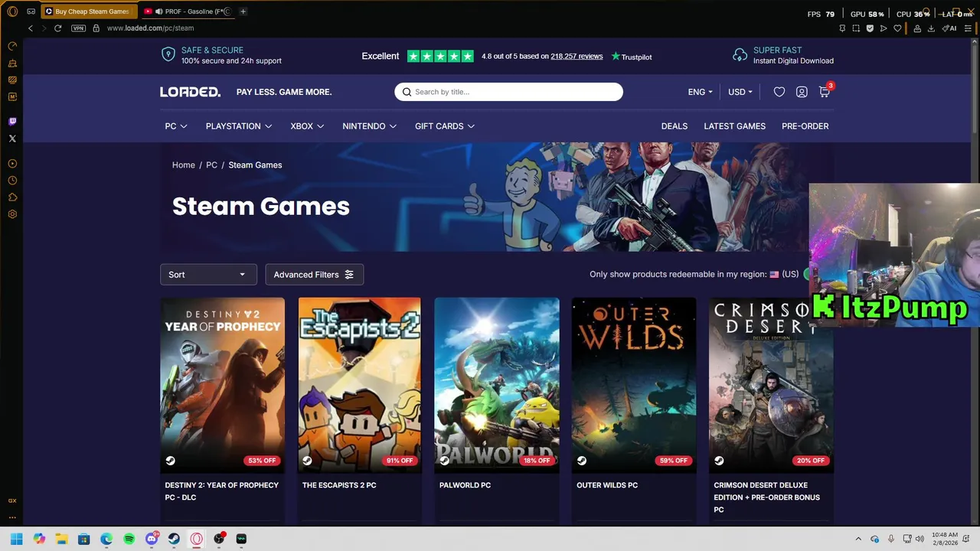Click the pinboard pin icon in address bar
This screenshot has height=551, width=980.
[x=842, y=28]
